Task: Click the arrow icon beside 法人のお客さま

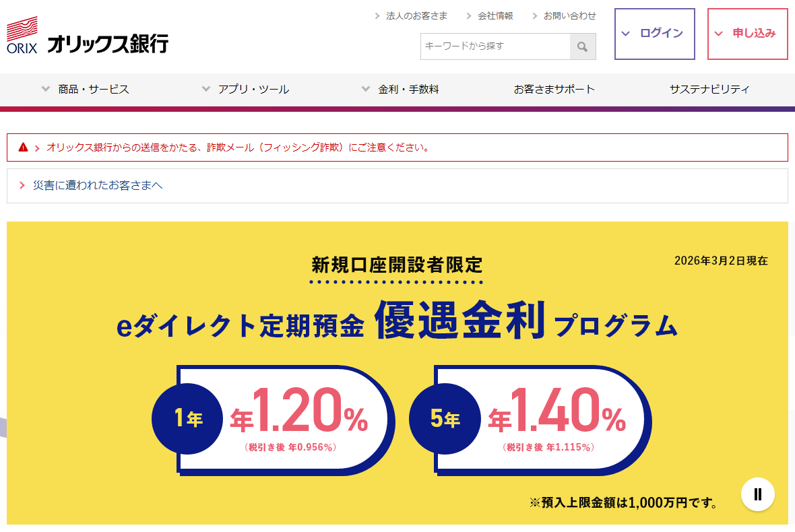Action: 377,16
